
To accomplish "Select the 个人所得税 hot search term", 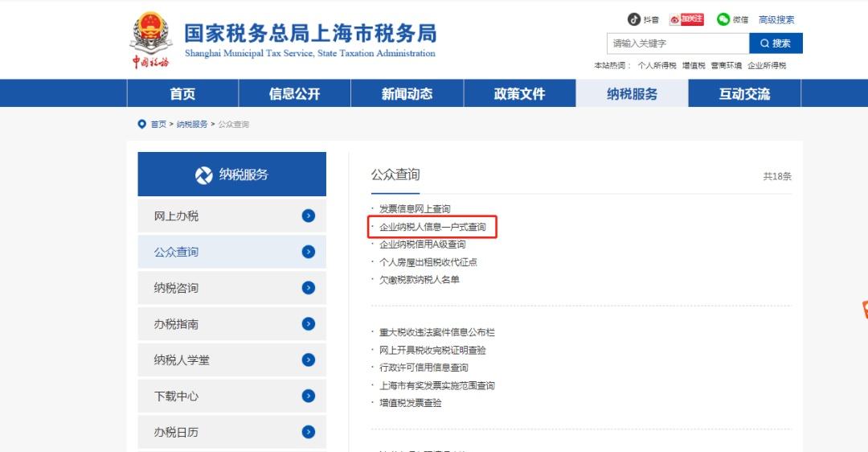I will (657, 66).
